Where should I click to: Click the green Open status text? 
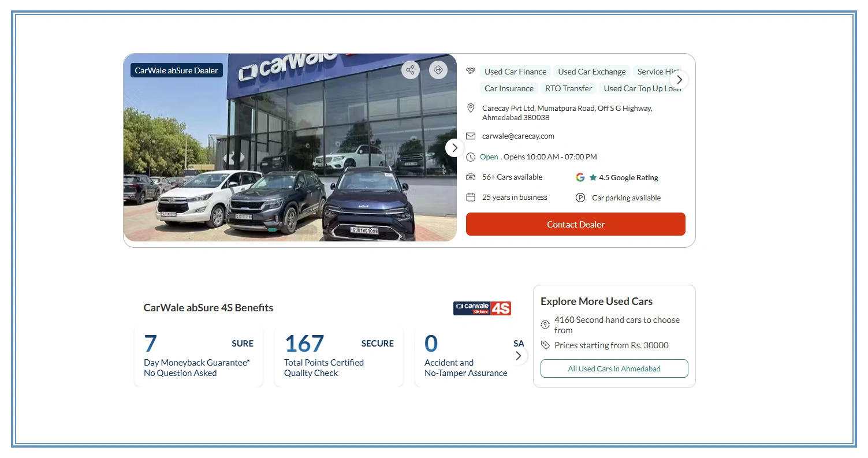point(489,157)
